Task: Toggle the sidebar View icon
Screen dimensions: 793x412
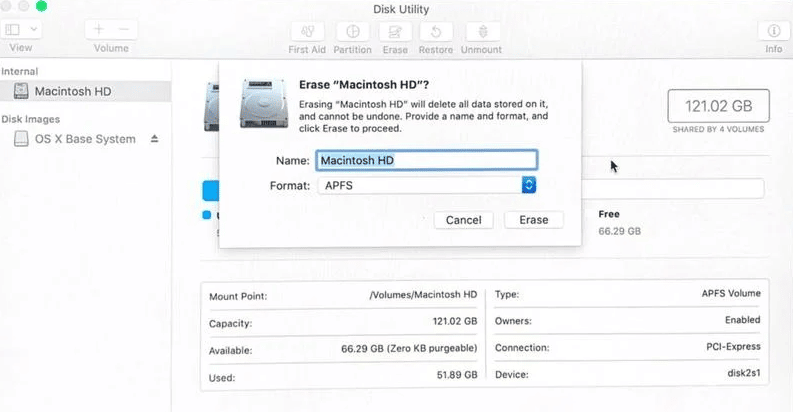Action: [13, 29]
